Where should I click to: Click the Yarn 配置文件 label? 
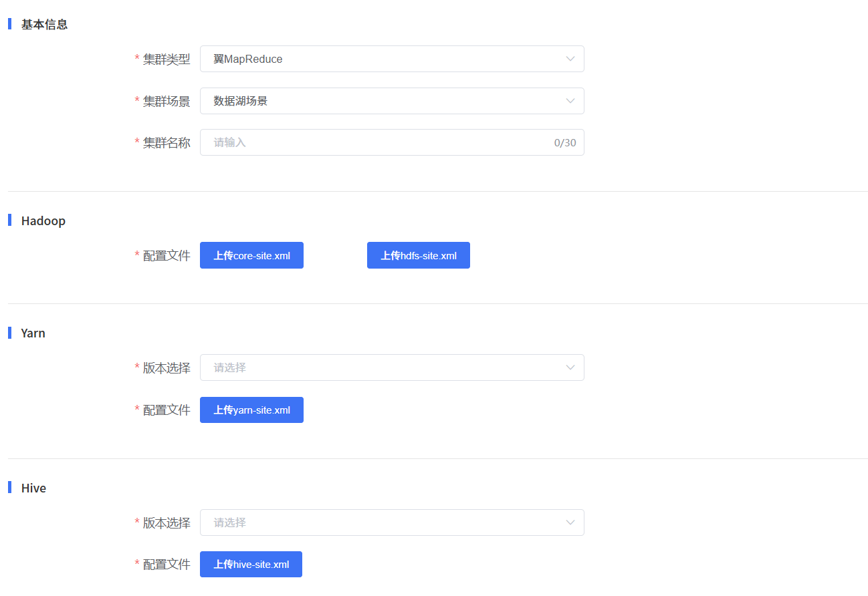point(167,410)
